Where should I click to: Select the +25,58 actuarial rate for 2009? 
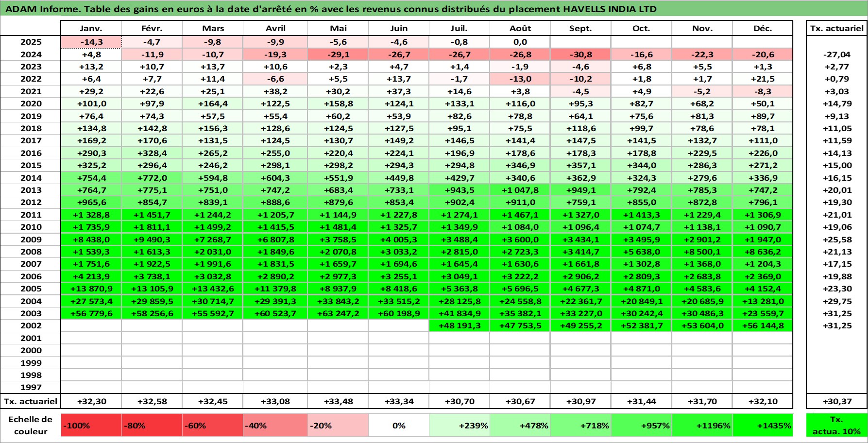click(x=836, y=239)
